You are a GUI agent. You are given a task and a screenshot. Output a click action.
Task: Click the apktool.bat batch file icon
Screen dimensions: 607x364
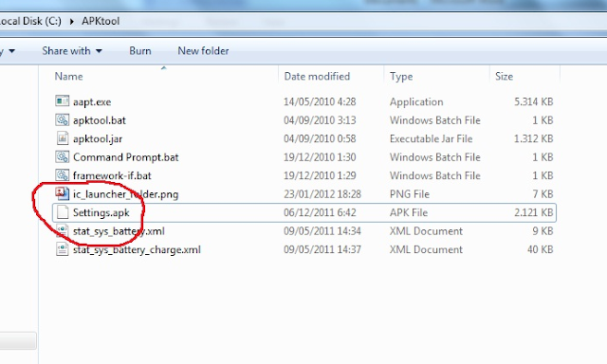[x=63, y=120]
